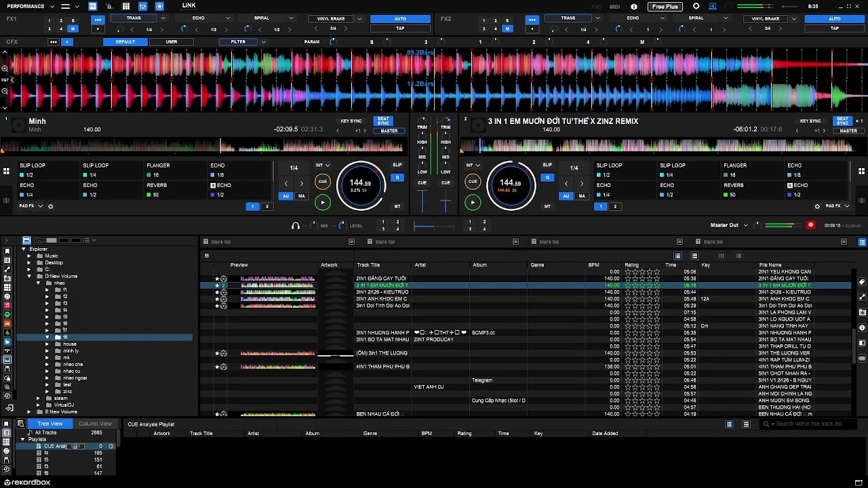Set deck 1 as MASTER
Viewport: 868px width, 488px height.
click(389, 131)
